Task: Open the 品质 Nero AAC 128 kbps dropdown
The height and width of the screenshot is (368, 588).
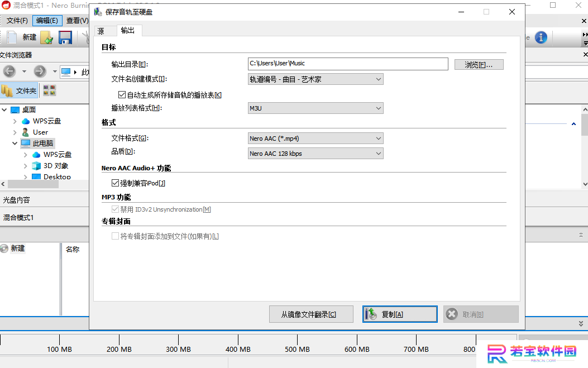Action: 315,154
